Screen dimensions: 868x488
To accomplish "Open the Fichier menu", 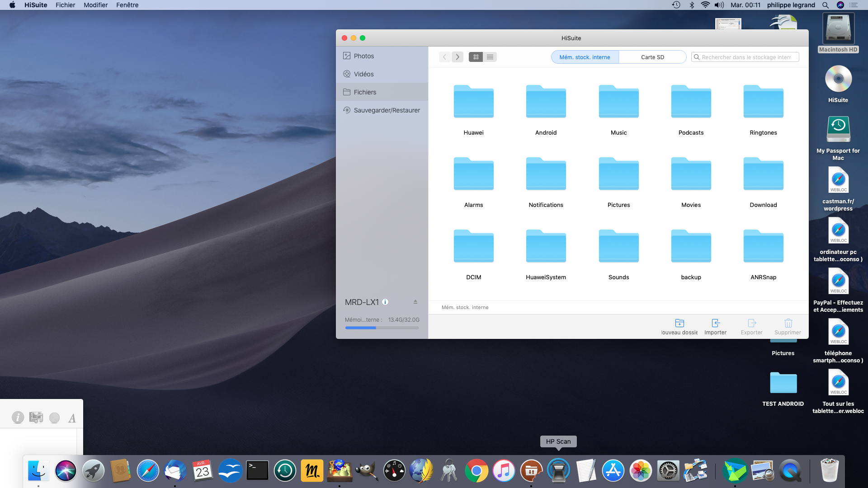I will (65, 5).
